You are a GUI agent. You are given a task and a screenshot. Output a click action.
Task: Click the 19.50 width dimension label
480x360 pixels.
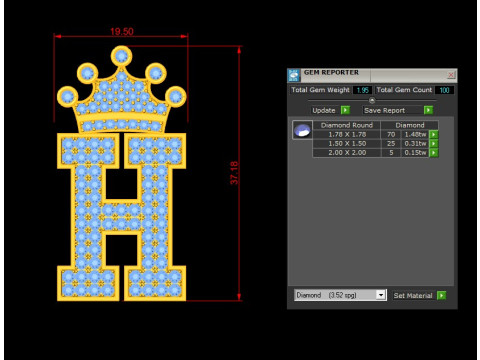(x=122, y=32)
